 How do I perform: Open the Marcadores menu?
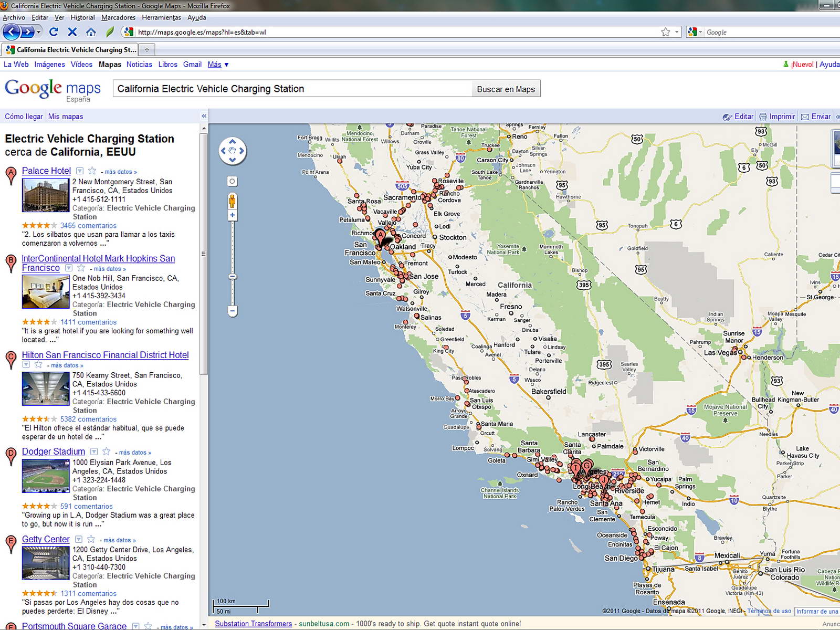(x=118, y=17)
